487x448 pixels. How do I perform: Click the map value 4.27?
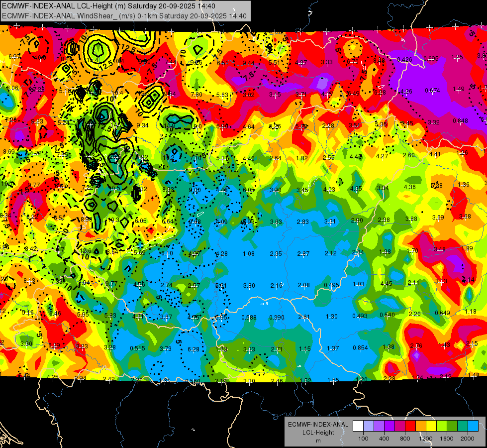click(382, 156)
